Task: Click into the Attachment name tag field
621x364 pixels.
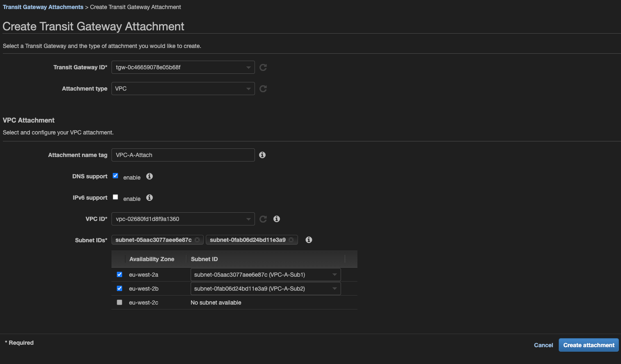Action: pyautogui.click(x=183, y=155)
